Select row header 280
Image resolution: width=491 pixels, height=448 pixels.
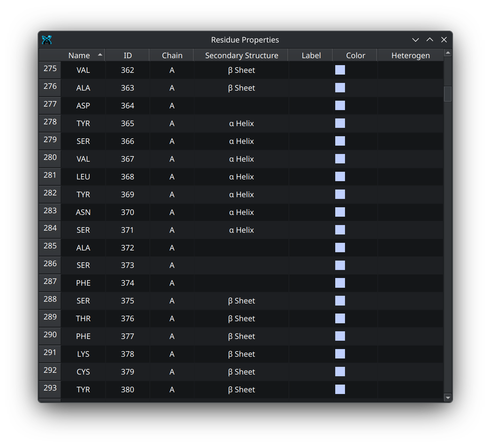(x=50, y=158)
